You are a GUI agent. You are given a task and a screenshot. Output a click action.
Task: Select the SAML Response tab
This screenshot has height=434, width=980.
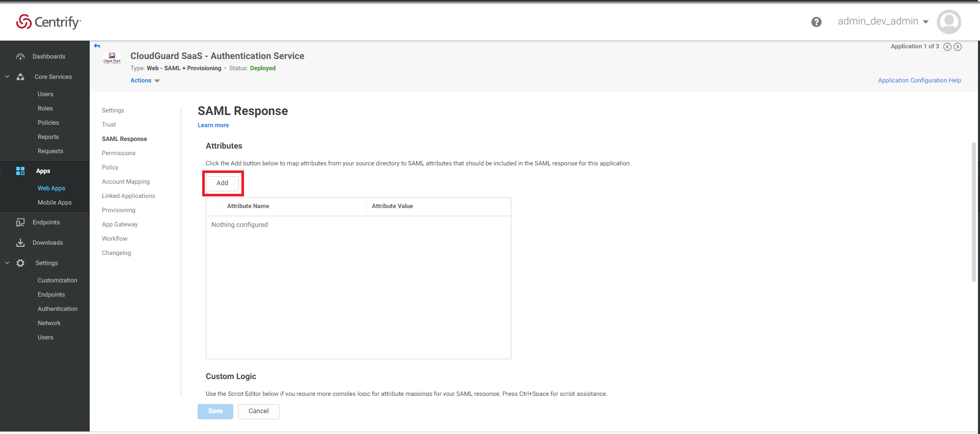(124, 139)
